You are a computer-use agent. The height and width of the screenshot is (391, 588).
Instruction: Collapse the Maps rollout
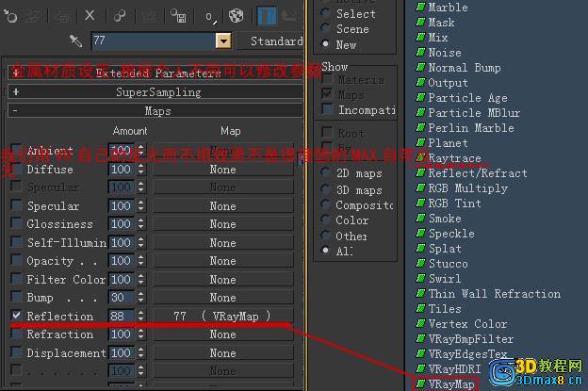[155, 111]
